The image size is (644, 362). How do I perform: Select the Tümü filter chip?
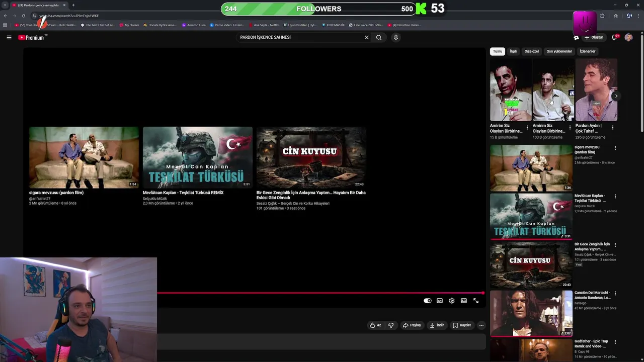[498, 51]
